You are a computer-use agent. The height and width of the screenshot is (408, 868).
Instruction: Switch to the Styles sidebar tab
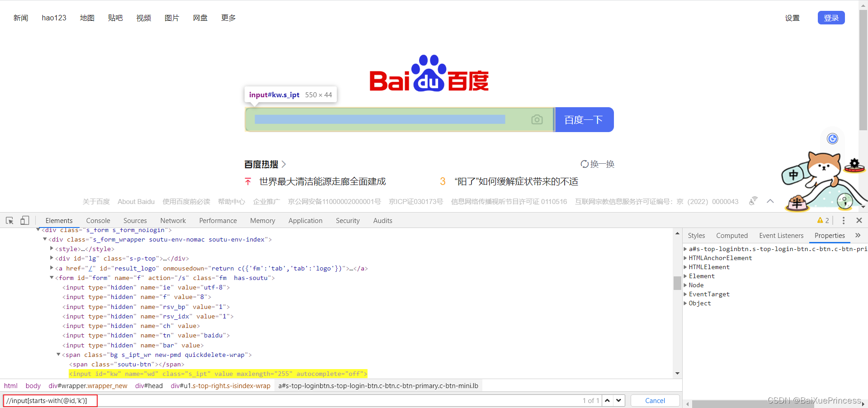[696, 235]
